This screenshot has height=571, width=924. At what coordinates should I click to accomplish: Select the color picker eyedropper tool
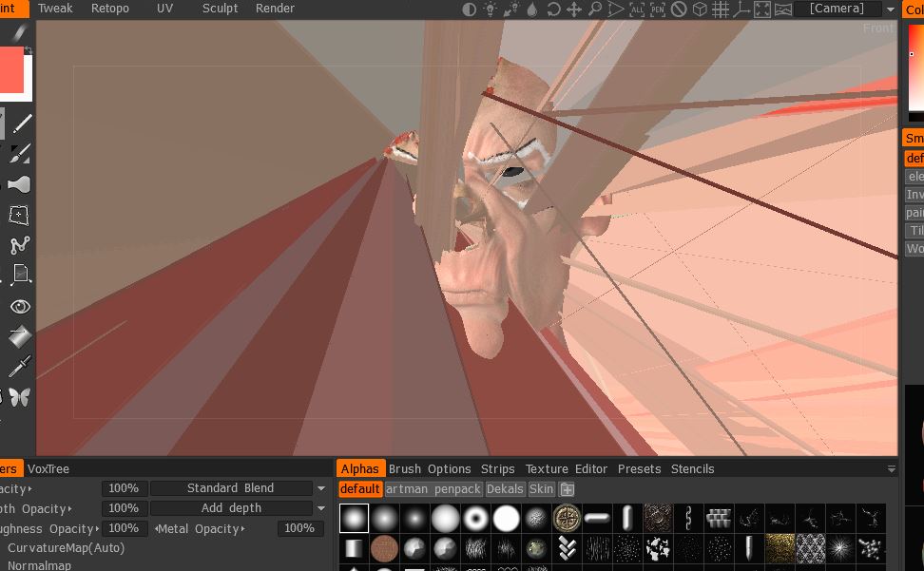tap(19, 367)
